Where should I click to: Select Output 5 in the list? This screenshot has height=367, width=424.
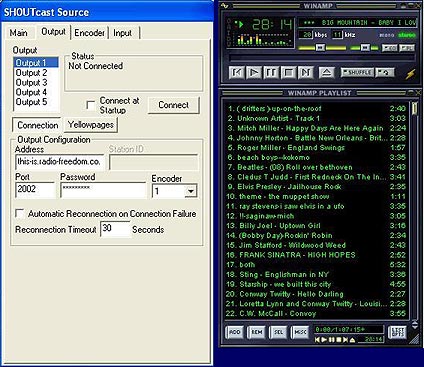pyautogui.click(x=36, y=102)
